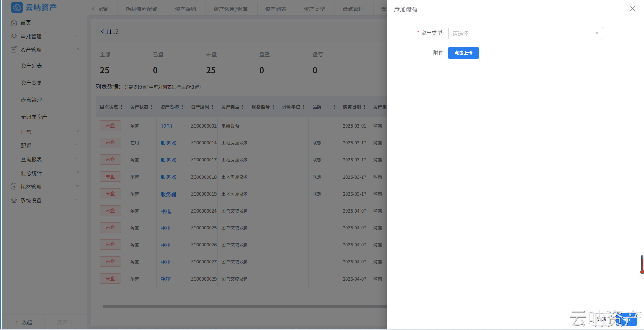Image resolution: width=644 pixels, height=330 pixels.
Task: Click asset code ZC00000017
Action: [x=204, y=160]
